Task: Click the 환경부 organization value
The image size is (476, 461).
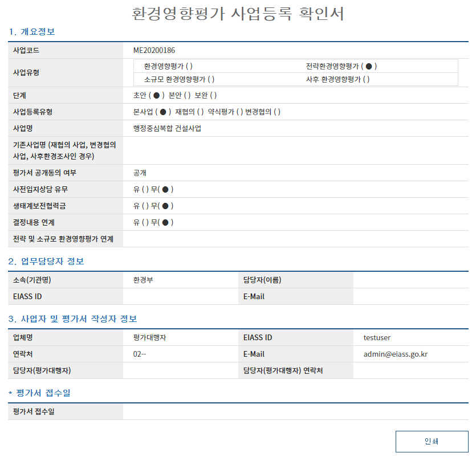Action: [143, 280]
